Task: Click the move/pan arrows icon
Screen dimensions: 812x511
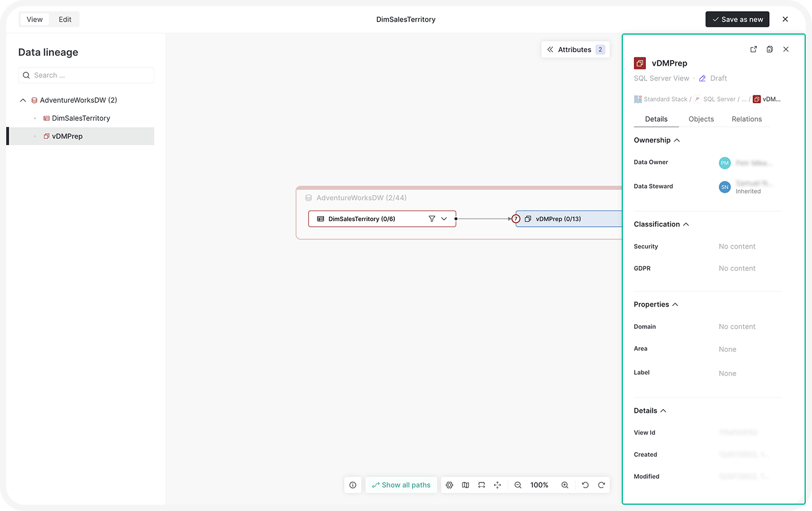Action: (x=497, y=485)
